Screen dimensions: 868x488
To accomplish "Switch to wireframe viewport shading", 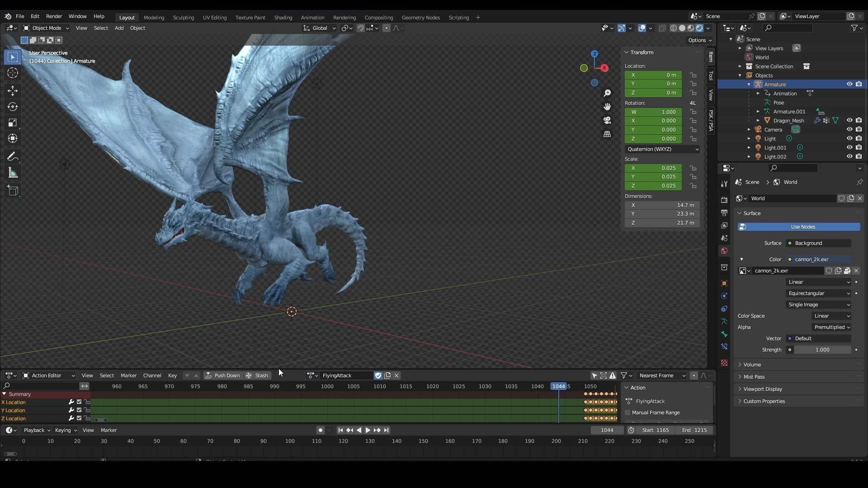I will tap(673, 28).
